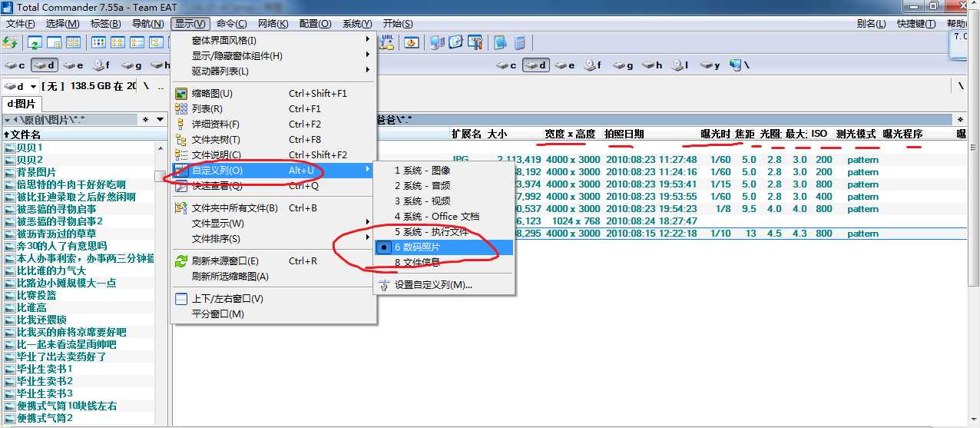Click 刷新来源窗口(E) menu entry

[273, 261]
